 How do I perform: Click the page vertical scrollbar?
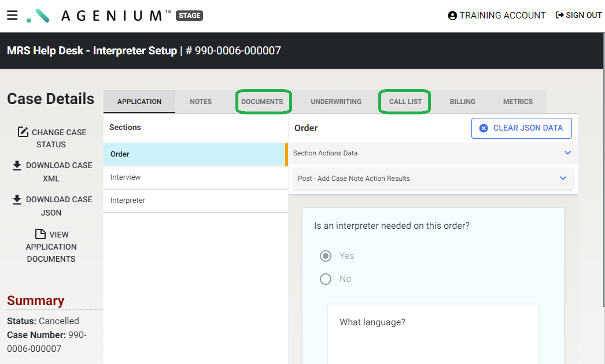pyautogui.click(x=604, y=170)
